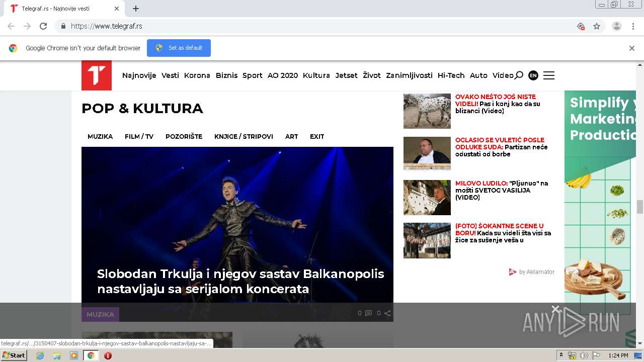The width and height of the screenshot is (644, 362).
Task: Click the share icon on featured article
Action: [387, 313]
